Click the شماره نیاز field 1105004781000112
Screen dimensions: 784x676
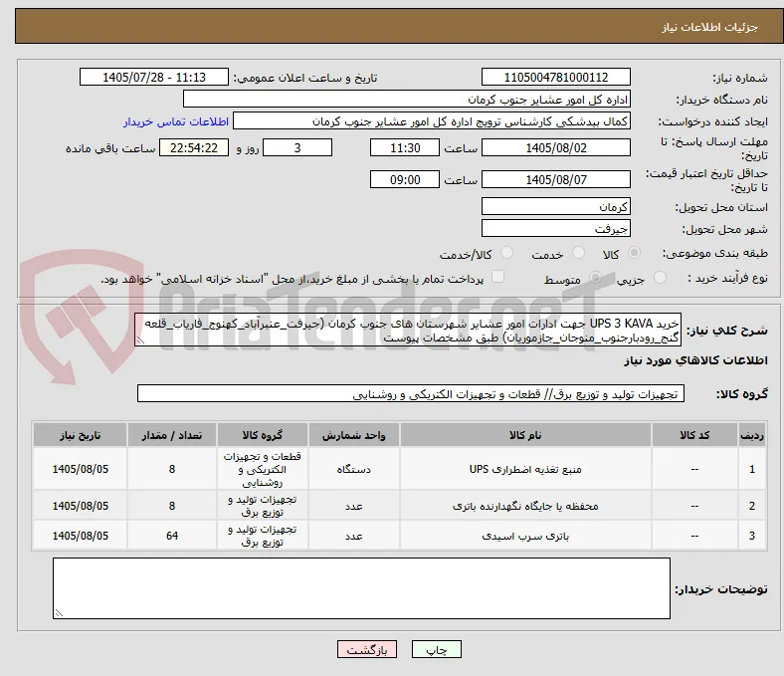click(555, 77)
